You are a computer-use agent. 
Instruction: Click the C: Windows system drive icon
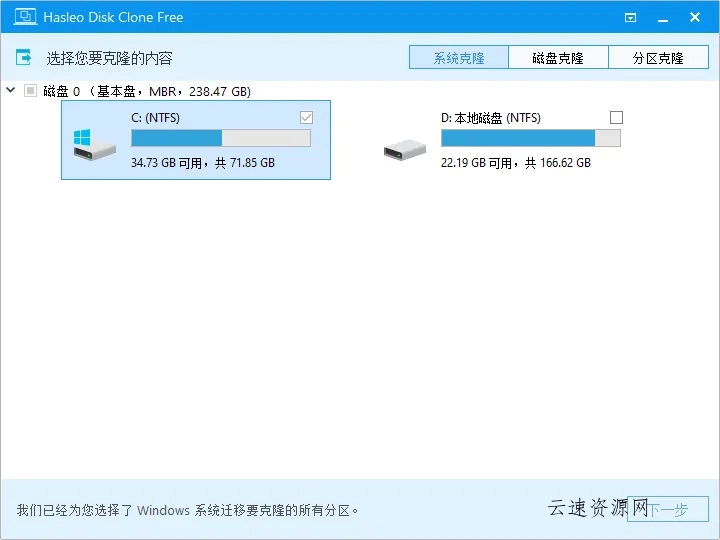click(x=94, y=144)
